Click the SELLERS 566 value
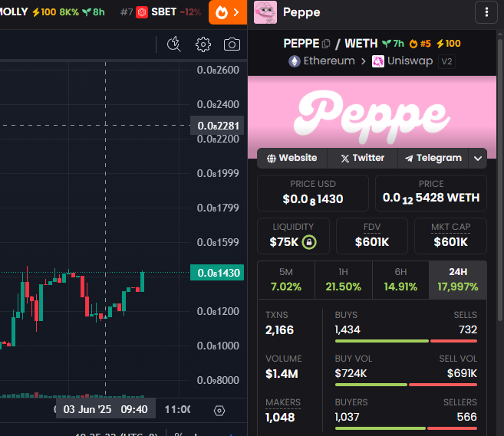Image resolution: width=504 pixels, height=436 pixels. tap(466, 417)
